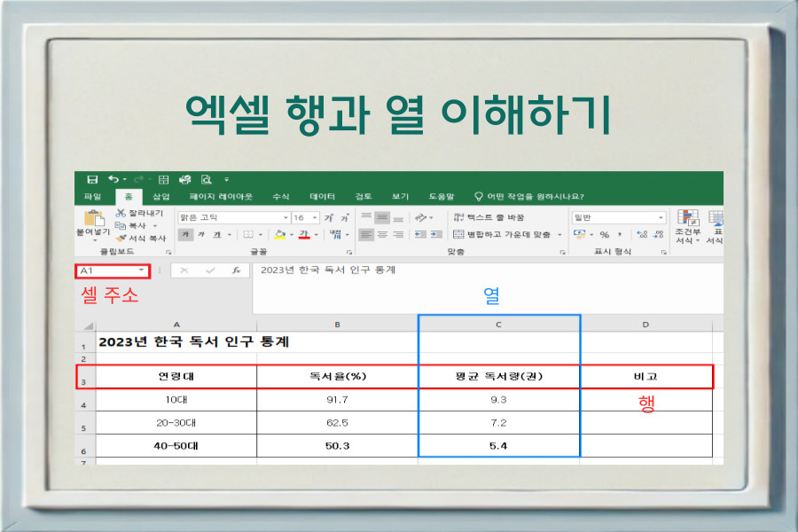Open the 맑은 고딕 font name dropdown
This screenshot has width=798, height=532.
click(286, 218)
